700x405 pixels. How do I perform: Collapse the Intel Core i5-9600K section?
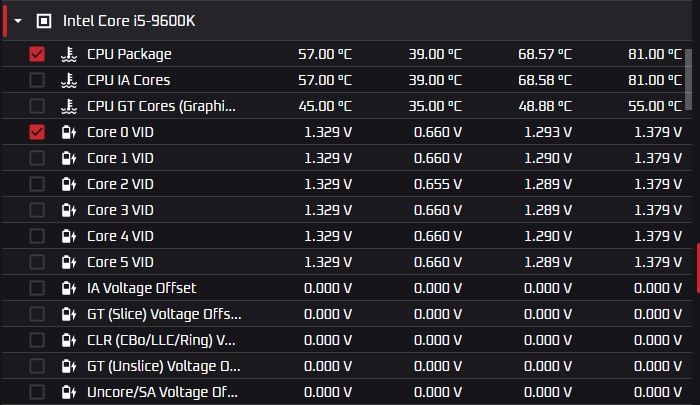18,20
